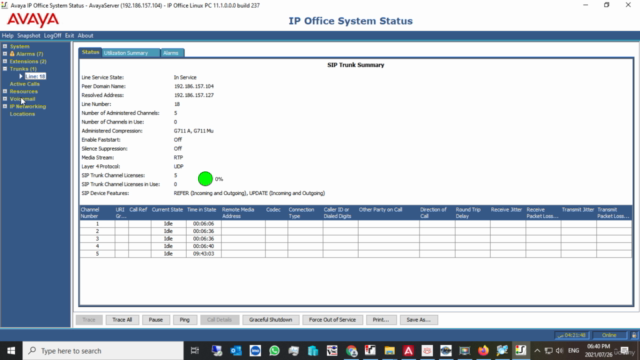The width and height of the screenshot is (640, 360).
Task: Open Locations in the navigation tree
Action: [22, 114]
